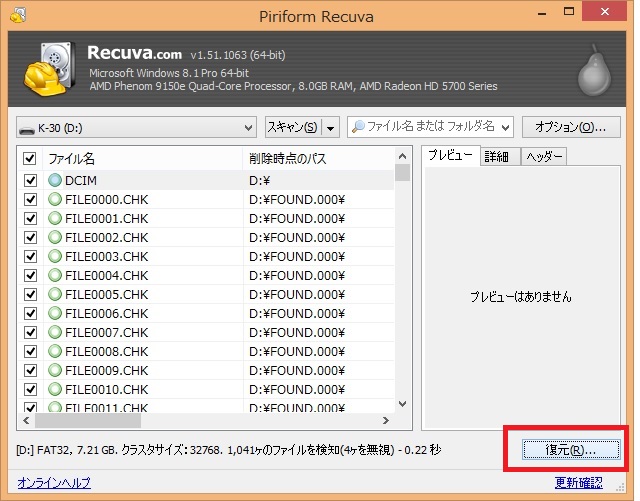Uncheck the FILE0007.CHK checkbox
Image resolution: width=640 pixels, height=501 pixels.
(x=30, y=332)
